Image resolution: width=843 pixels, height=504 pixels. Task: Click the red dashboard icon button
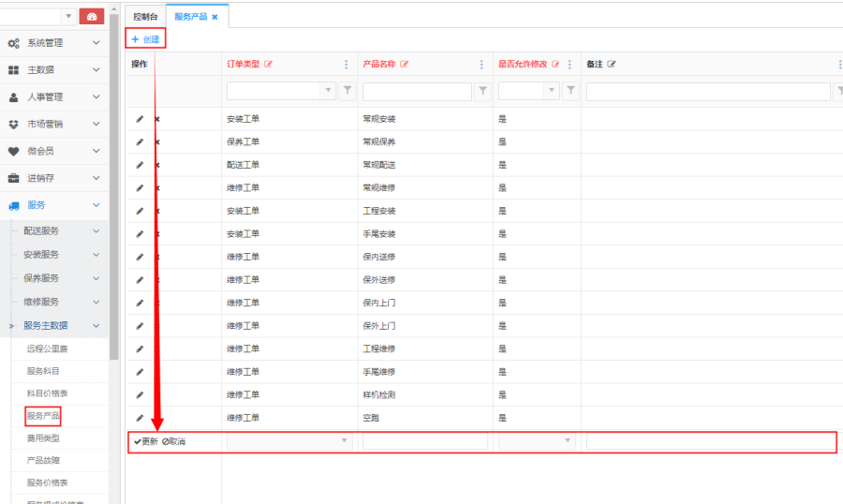[x=92, y=17]
